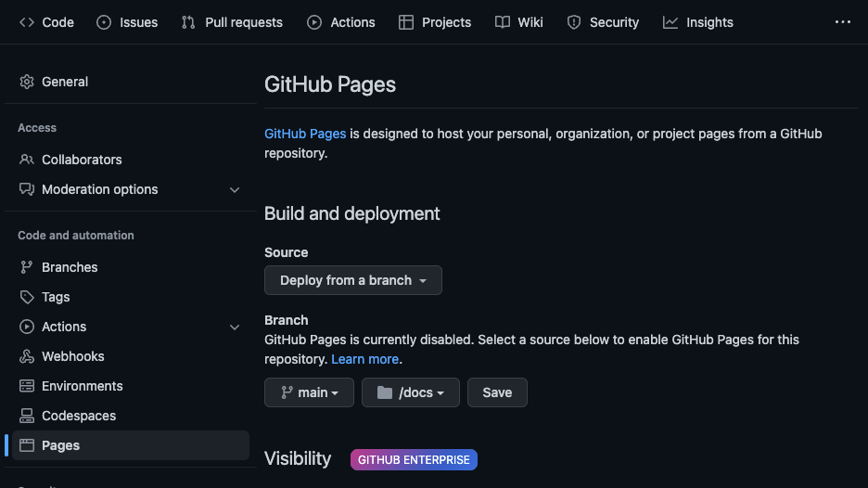This screenshot has height=488, width=868.
Task: Select sidebar Actions settings item
Action: point(131,327)
